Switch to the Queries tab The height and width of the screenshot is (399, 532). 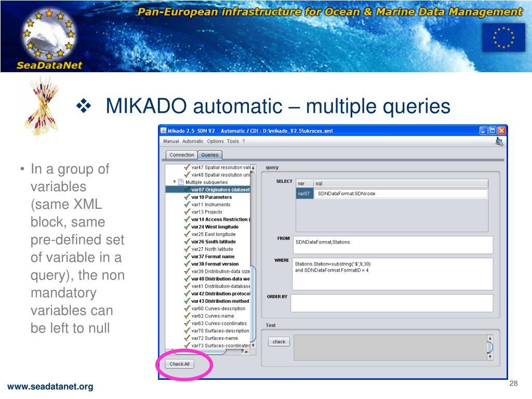210,155
